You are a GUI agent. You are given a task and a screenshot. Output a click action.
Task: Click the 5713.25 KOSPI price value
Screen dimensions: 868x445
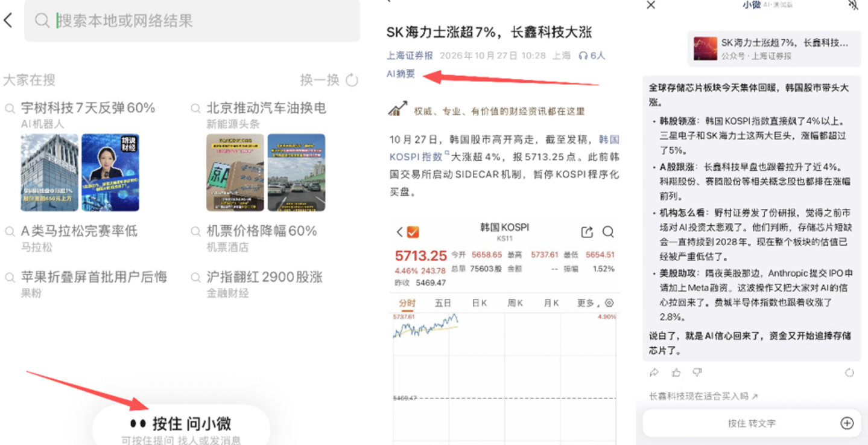pos(421,255)
